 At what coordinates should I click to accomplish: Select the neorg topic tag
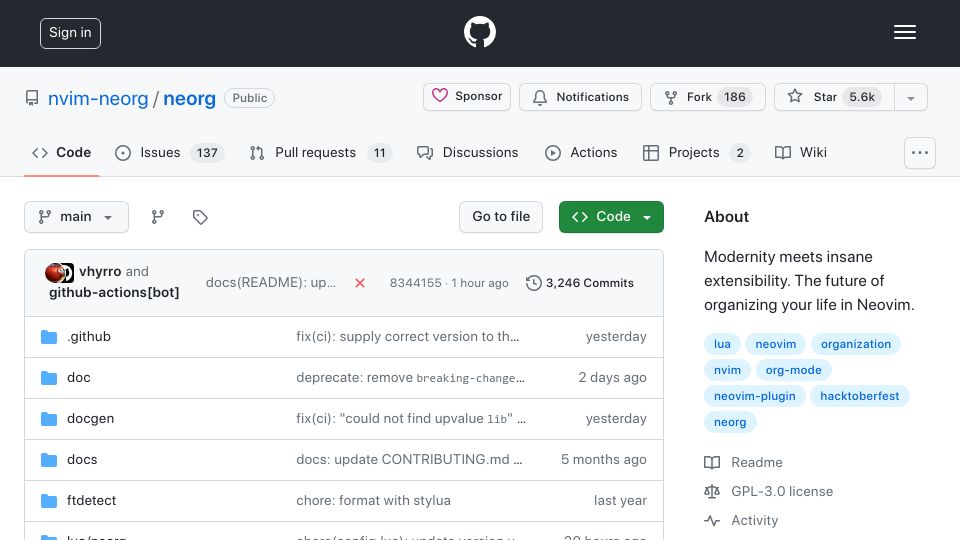730,422
